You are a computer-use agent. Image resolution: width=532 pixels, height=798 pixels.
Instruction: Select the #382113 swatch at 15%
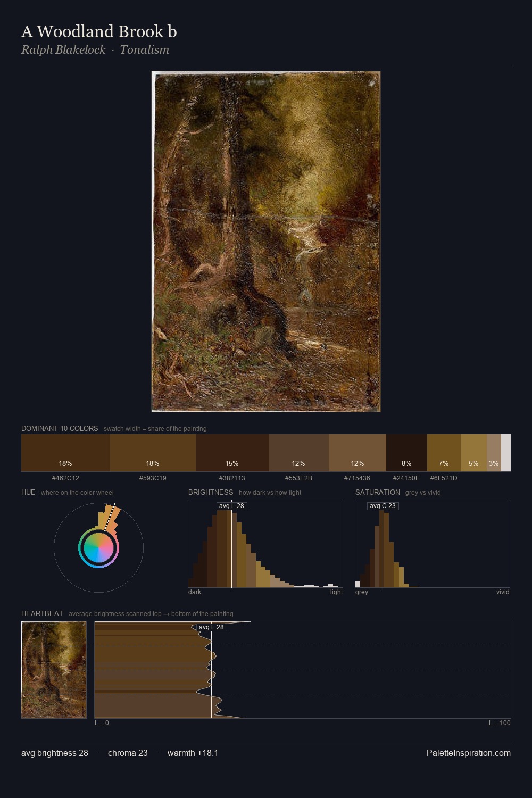(232, 453)
